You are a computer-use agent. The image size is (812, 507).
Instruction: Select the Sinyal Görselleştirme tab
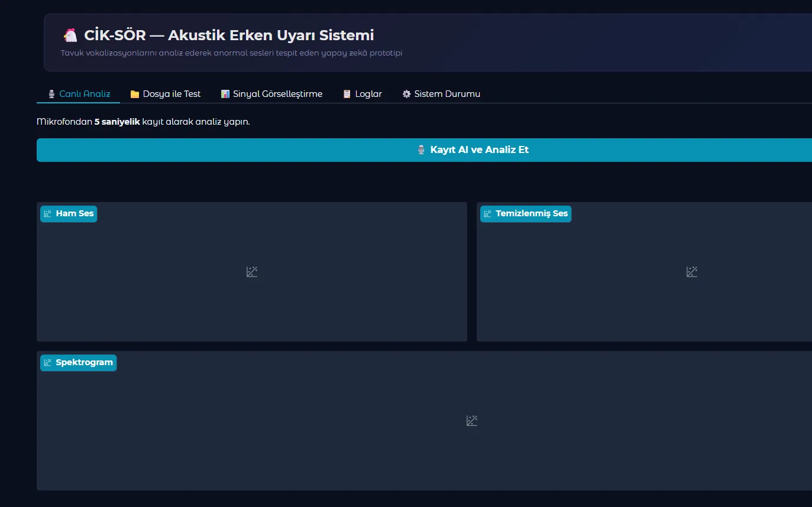click(271, 94)
